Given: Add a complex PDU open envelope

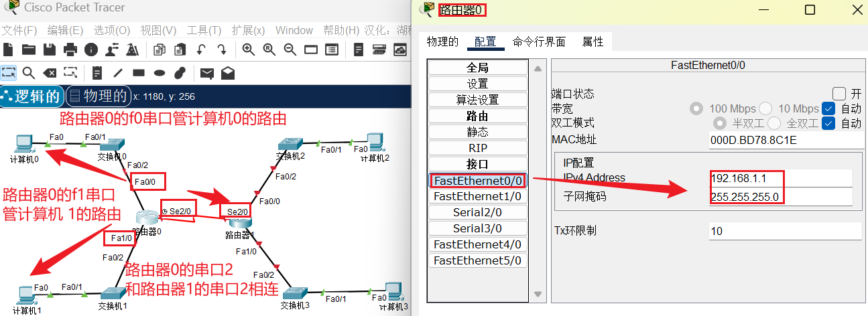Looking at the screenshot, I should (x=228, y=72).
